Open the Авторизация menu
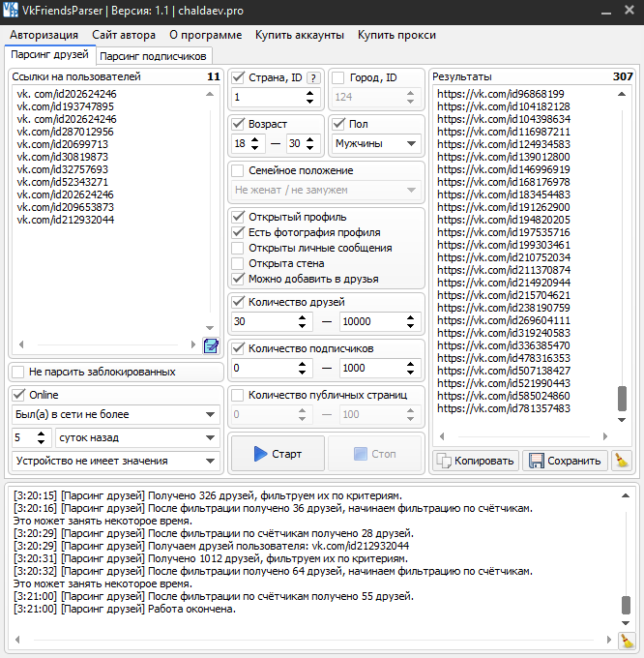The height and width of the screenshot is (658, 644). [45, 35]
